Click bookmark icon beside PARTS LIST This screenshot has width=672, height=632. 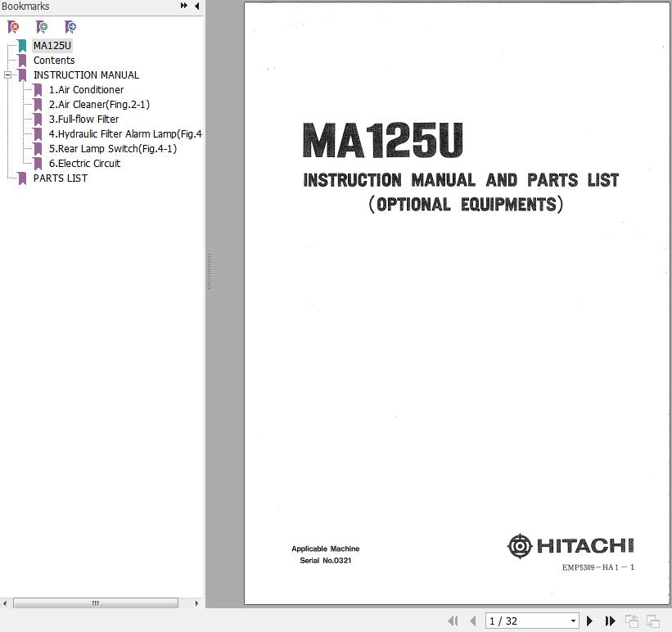pos(22,178)
